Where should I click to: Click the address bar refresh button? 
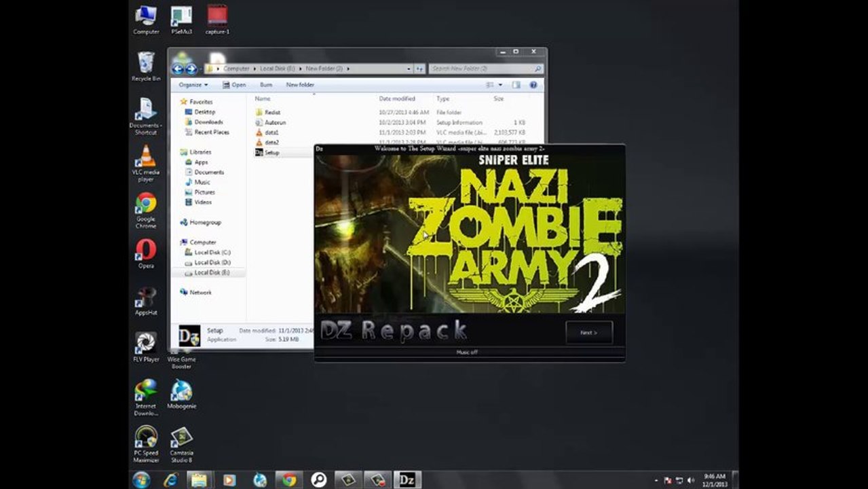[419, 69]
